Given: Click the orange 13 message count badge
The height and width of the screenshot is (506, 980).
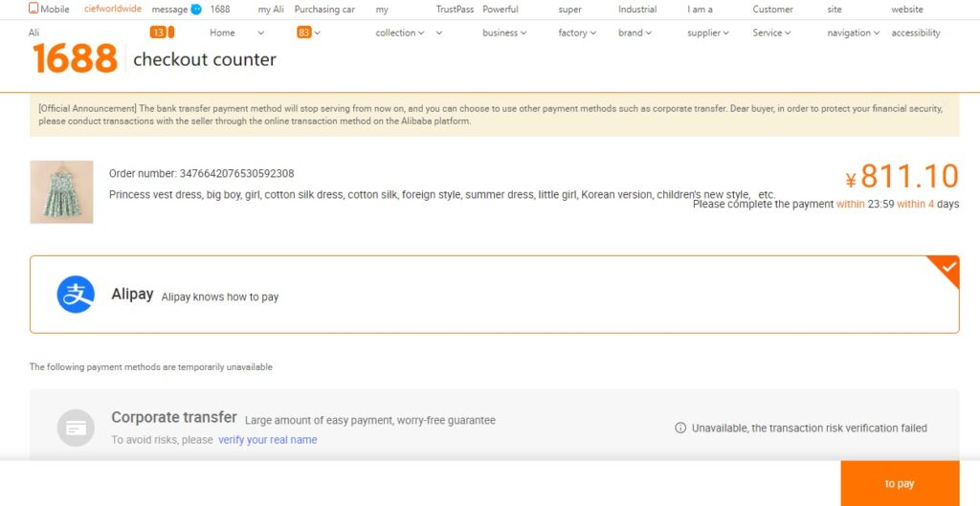Looking at the screenshot, I should point(158,33).
